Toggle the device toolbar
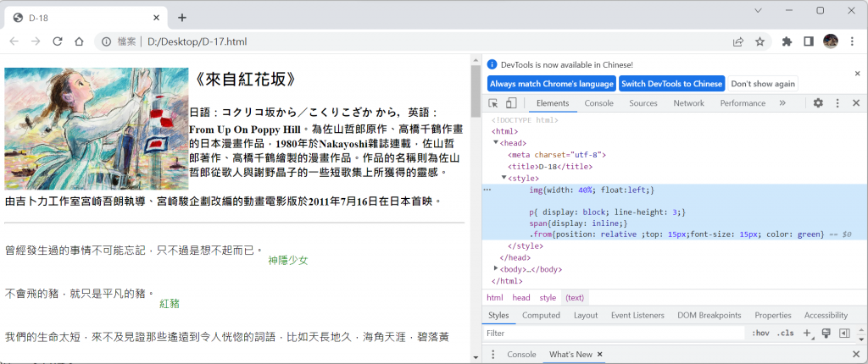868x364 pixels. tap(511, 103)
